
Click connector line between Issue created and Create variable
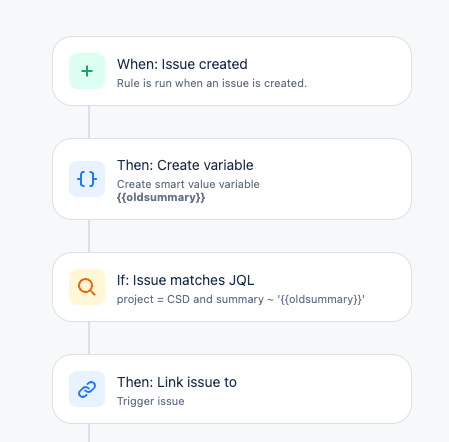89,122
